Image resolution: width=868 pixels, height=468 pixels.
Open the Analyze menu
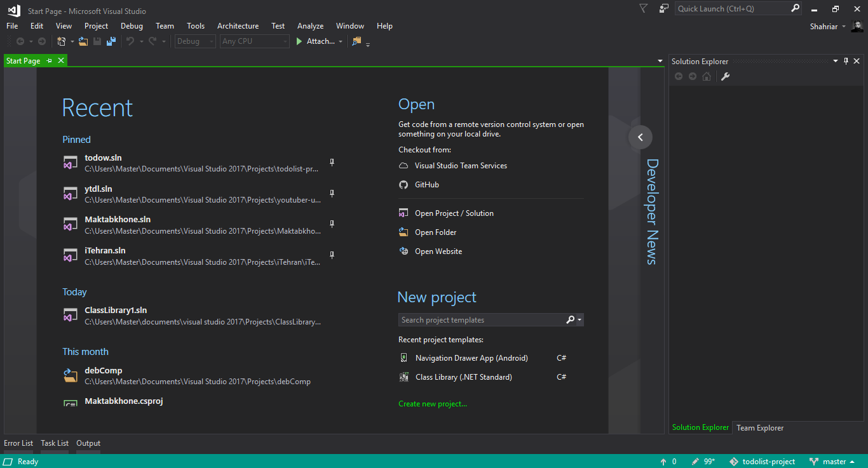tap(311, 26)
